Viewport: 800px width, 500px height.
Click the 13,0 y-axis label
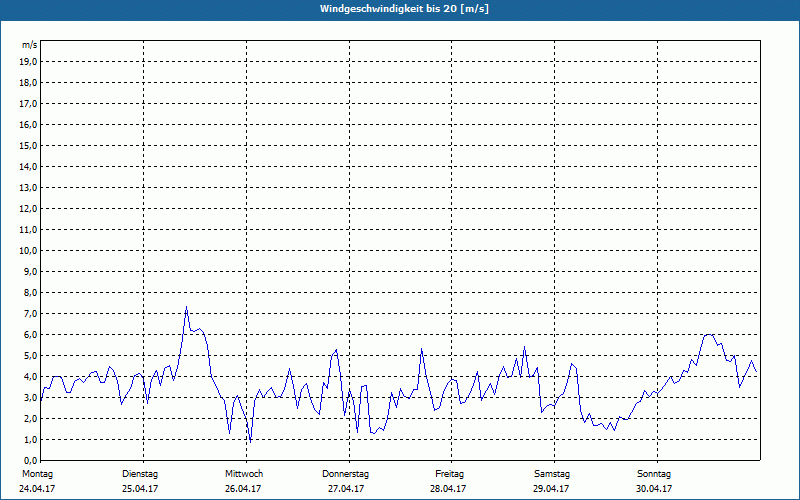30,188
